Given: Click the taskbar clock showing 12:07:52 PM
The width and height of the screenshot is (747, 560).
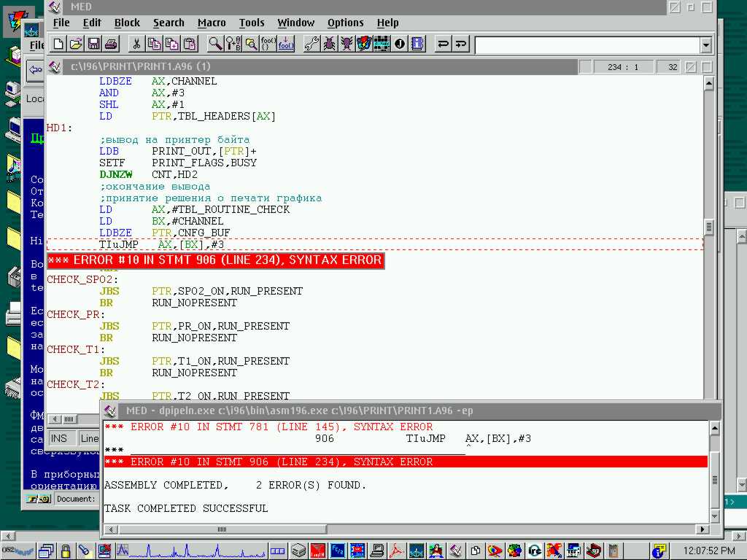Looking at the screenshot, I should [x=709, y=551].
